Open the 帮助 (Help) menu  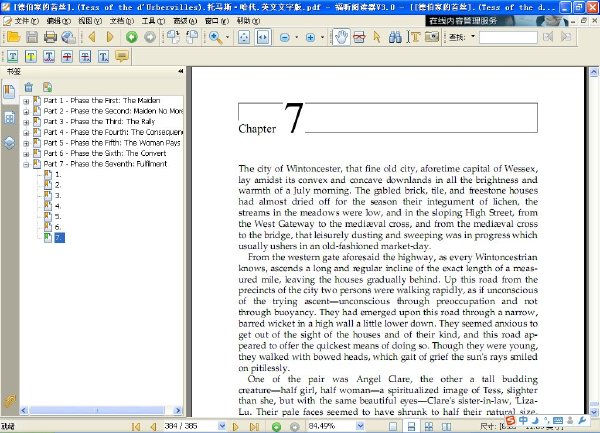click(x=249, y=21)
